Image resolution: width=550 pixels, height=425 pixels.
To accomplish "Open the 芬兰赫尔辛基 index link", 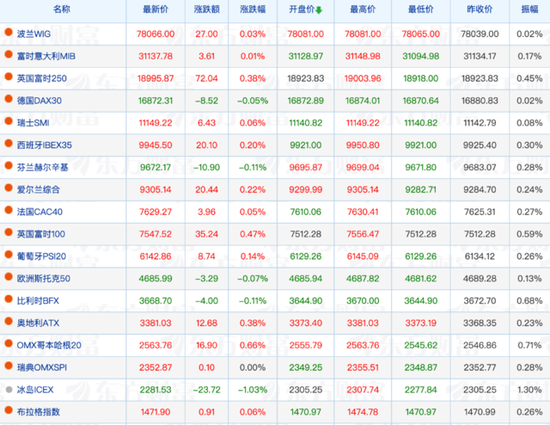I will pos(42,167).
